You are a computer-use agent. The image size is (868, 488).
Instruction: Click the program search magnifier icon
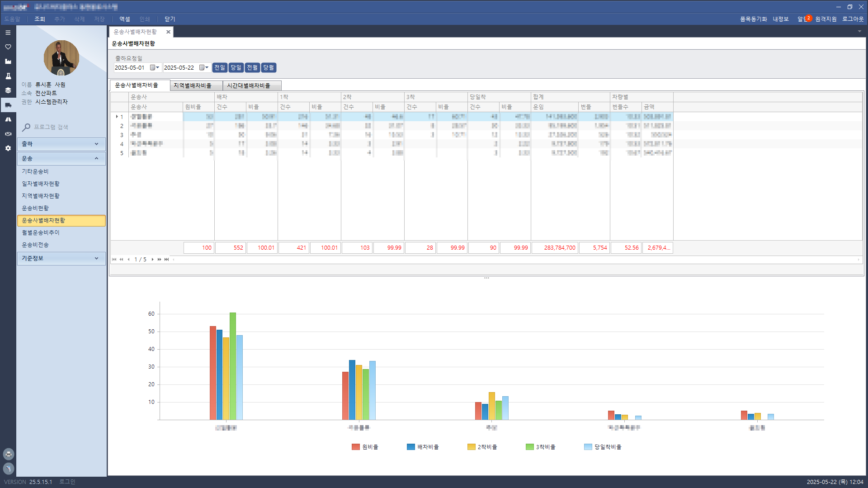pos(26,128)
